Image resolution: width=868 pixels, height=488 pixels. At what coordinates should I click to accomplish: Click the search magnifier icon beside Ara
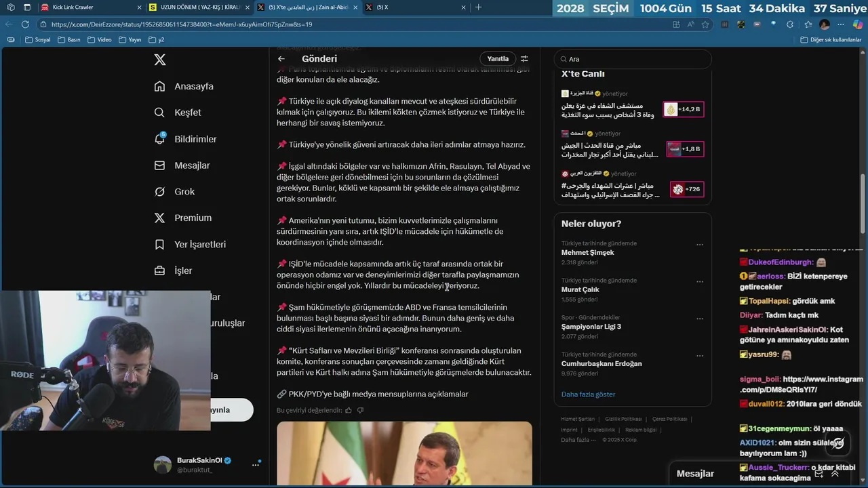[562, 59]
